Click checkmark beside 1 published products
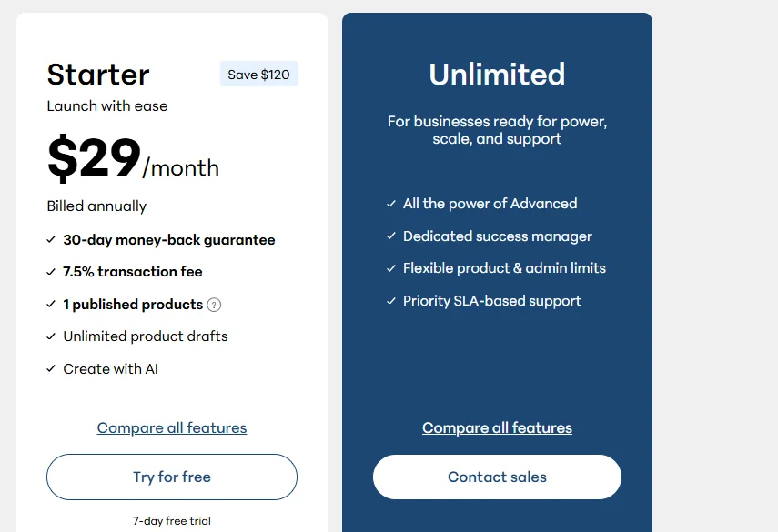Image resolution: width=778 pixels, height=532 pixels. click(x=51, y=305)
